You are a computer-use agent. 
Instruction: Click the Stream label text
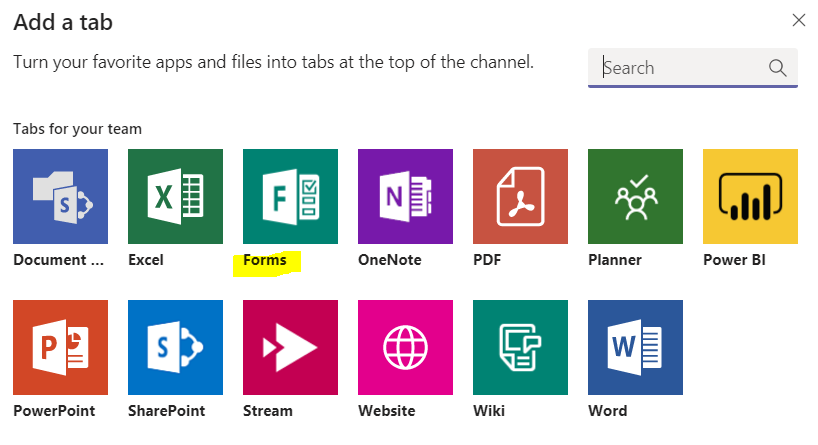click(x=268, y=411)
